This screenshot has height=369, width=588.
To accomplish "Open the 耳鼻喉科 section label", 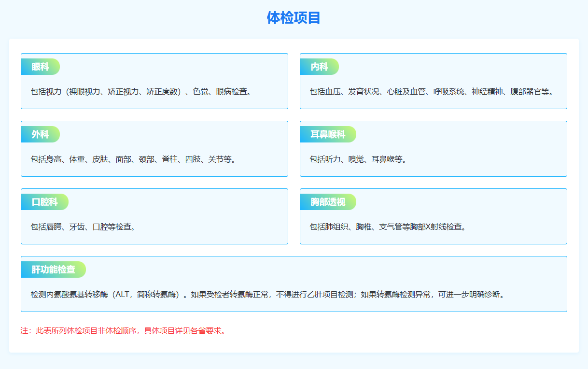I will pyautogui.click(x=328, y=135).
